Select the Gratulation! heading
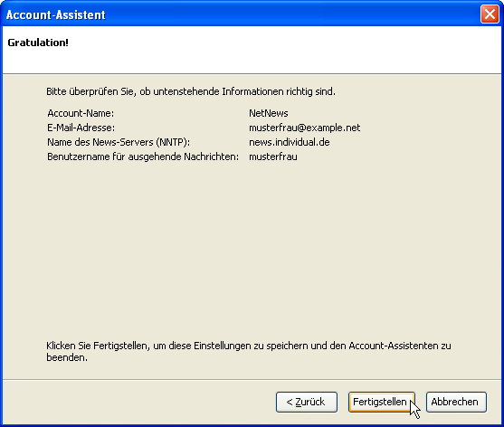The image size is (504, 427). click(38, 43)
